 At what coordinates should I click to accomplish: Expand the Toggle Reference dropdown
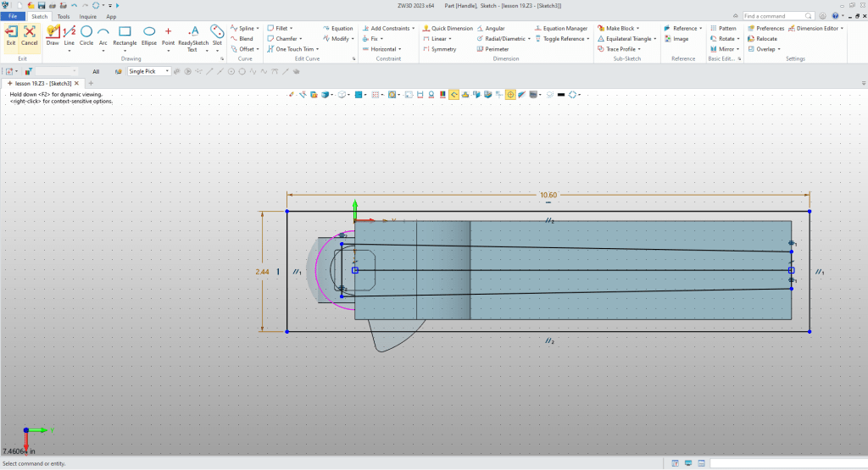pos(587,39)
